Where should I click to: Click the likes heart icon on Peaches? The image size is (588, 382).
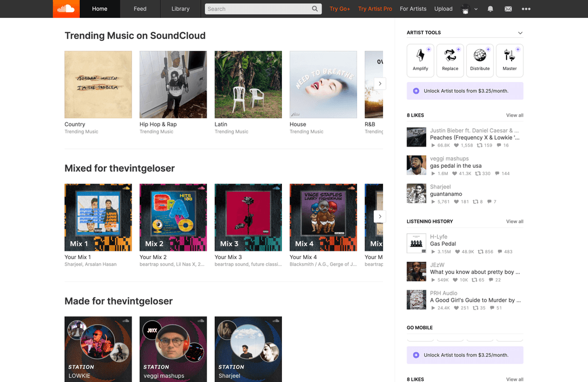[x=457, y=145]
